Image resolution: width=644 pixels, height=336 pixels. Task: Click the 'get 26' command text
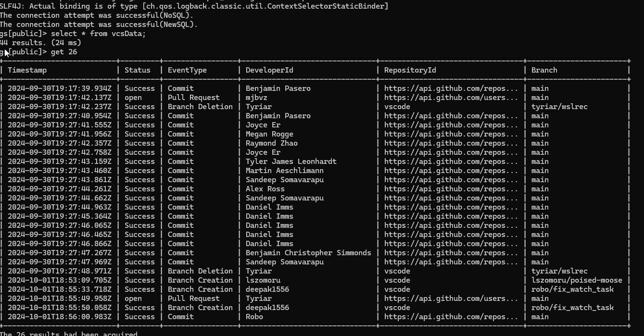pyautogui.click(x=64, y=52)
